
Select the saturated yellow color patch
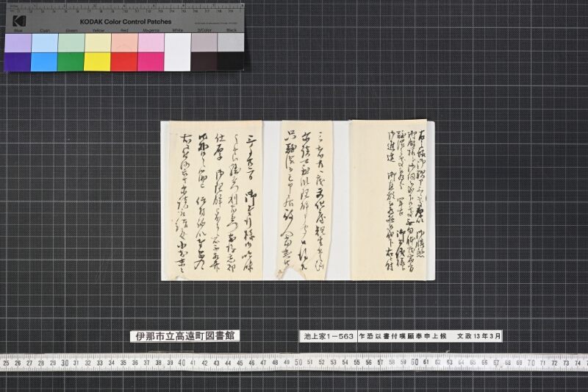click(x=98, y=62)
